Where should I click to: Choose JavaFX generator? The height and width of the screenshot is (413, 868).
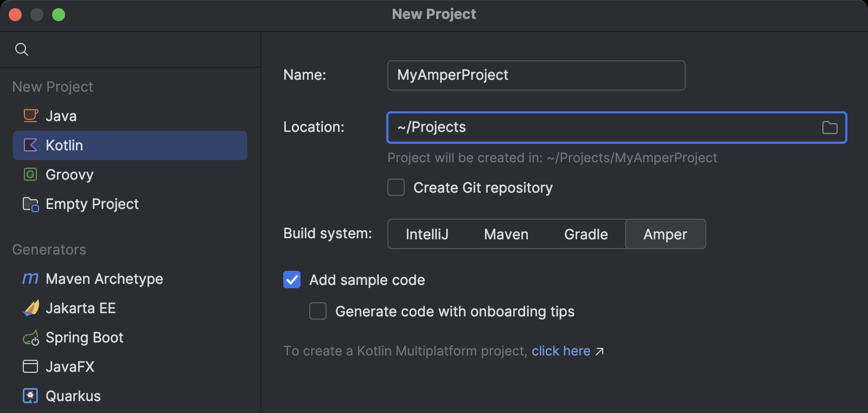click(130, 366)
